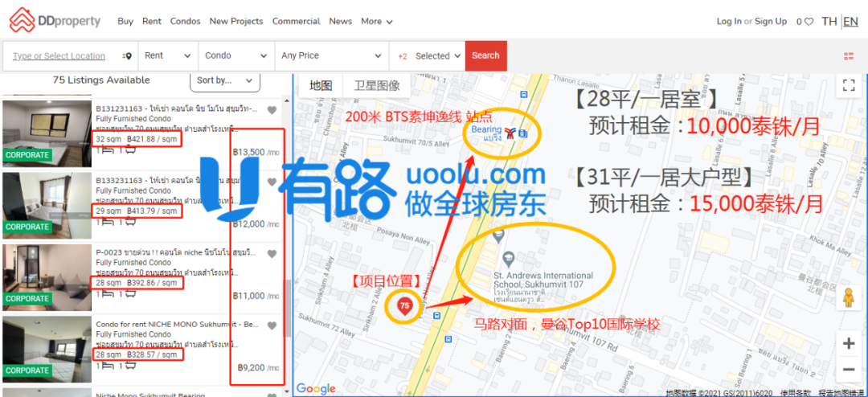Favorite the NICHE MONO Sukhumvit listing heart

[x=272, y=326]
